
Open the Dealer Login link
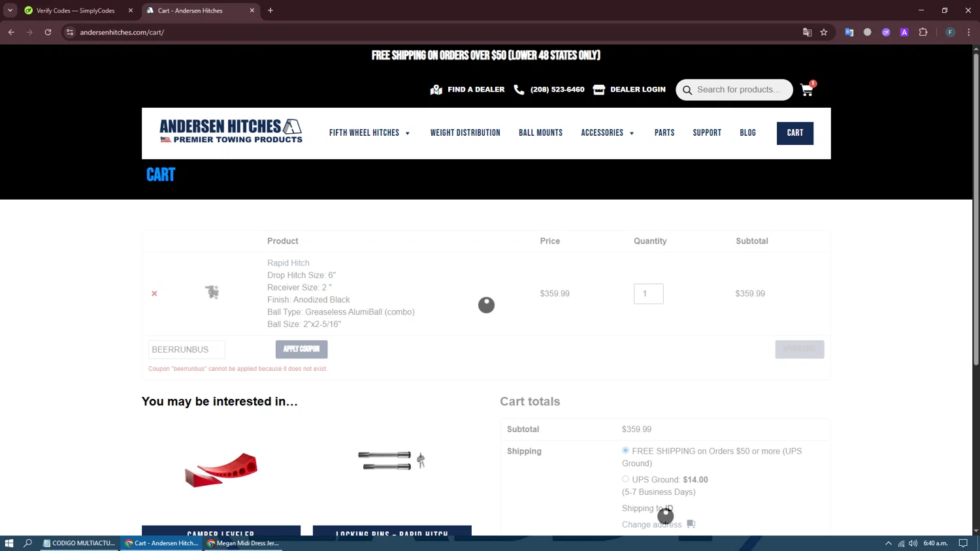click(638, 89)
